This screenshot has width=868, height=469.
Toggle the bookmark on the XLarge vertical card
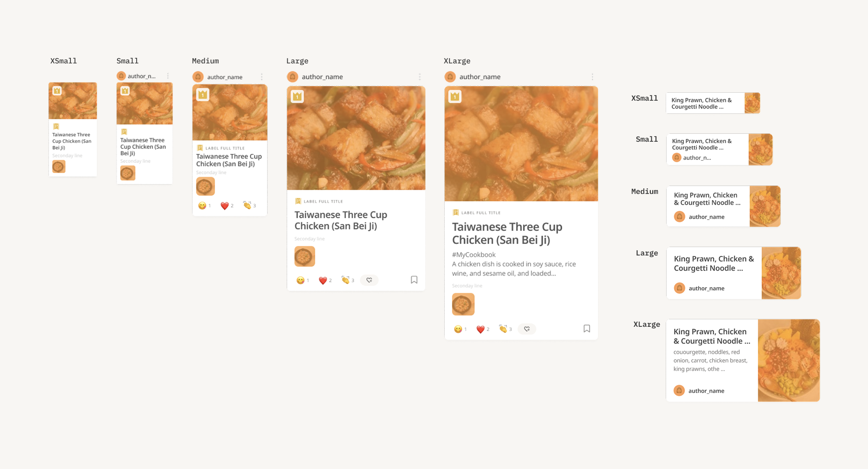(x=586, y=329)
